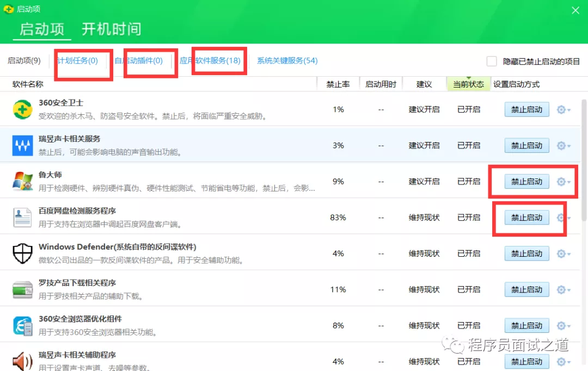Click the 360 logo in title bar
588x371 pixels.
coord(8,9)
